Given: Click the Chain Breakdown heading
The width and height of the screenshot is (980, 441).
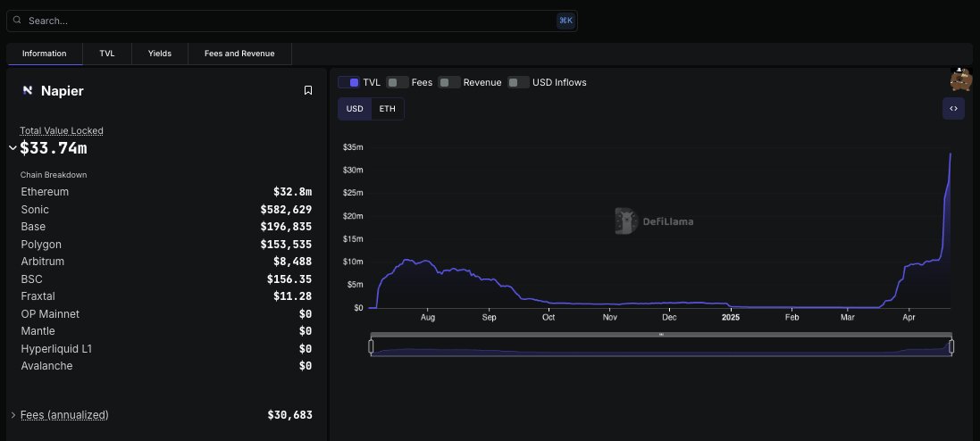Looking at the screenshot, I should [x=54, y=175].
